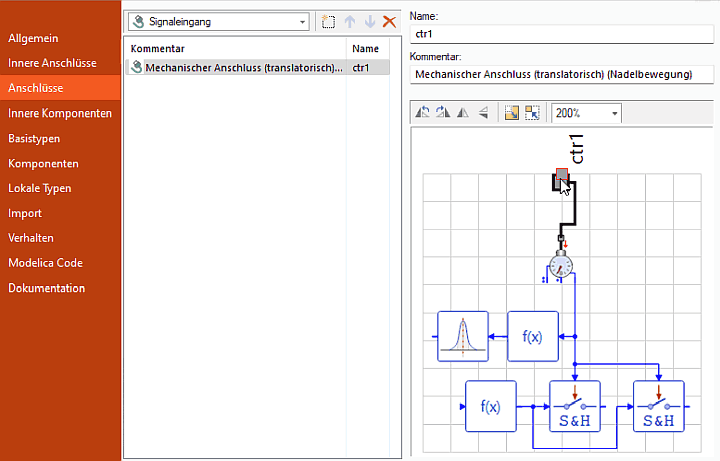Viewport: 720px width, 461px height.
Task: Open the 200% zoom level dropdown
Action: tap(585, 113)
